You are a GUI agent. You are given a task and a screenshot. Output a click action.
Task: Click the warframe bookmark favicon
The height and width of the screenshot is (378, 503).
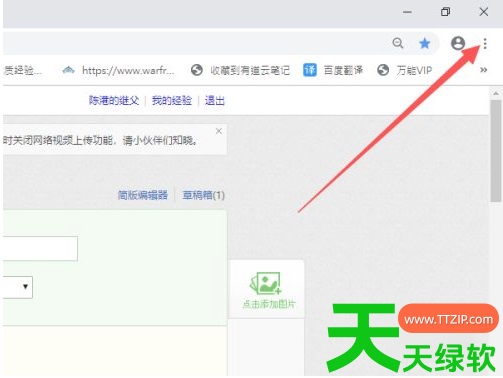pyautogui.click(x=68, y=70)
